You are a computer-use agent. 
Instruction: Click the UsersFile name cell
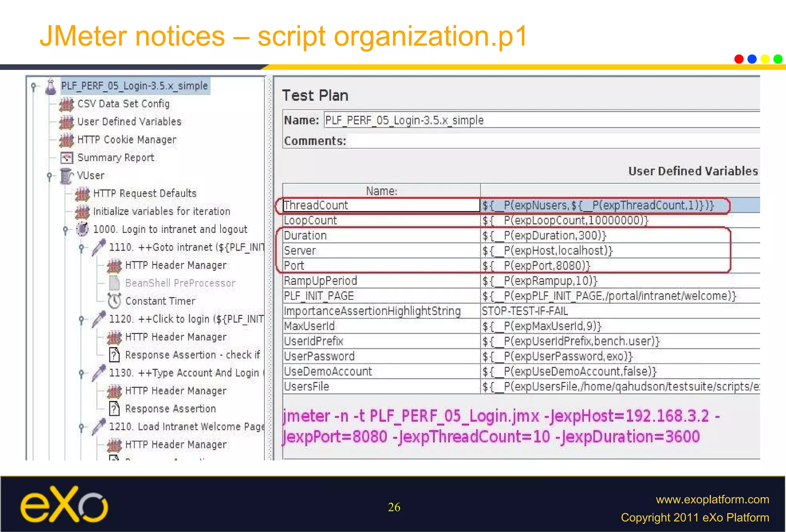coord(381,387)
